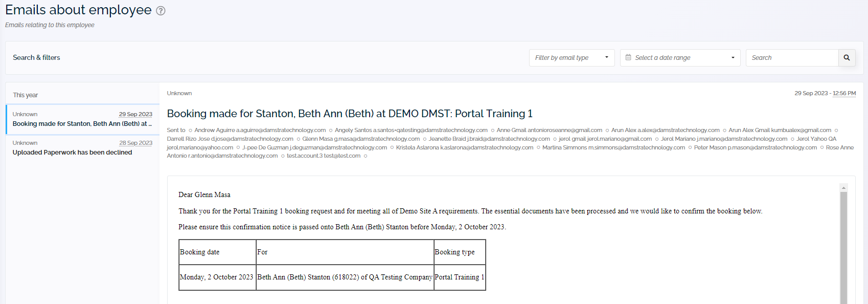Image resolution: width=868 pixels, height=304 pixels.
Task: Click recipient Andrew Aguirre's email address
Action: (x=281, y=130)
